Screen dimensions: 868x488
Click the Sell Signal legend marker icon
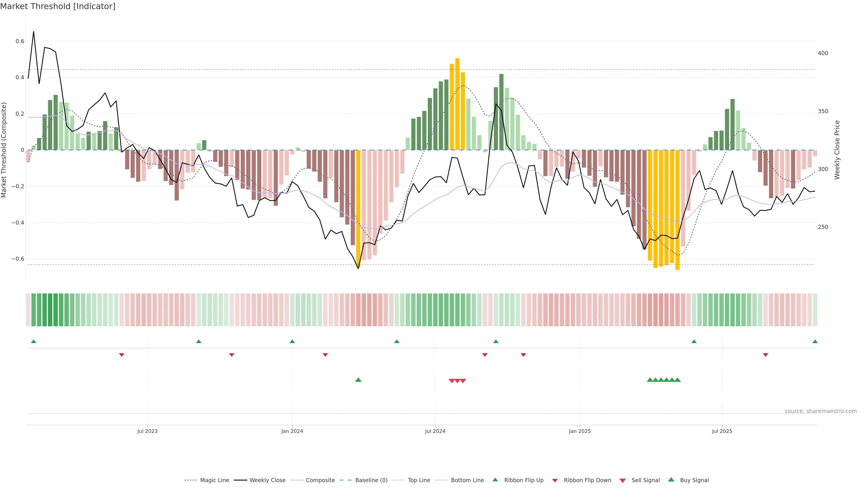(623, 481)
